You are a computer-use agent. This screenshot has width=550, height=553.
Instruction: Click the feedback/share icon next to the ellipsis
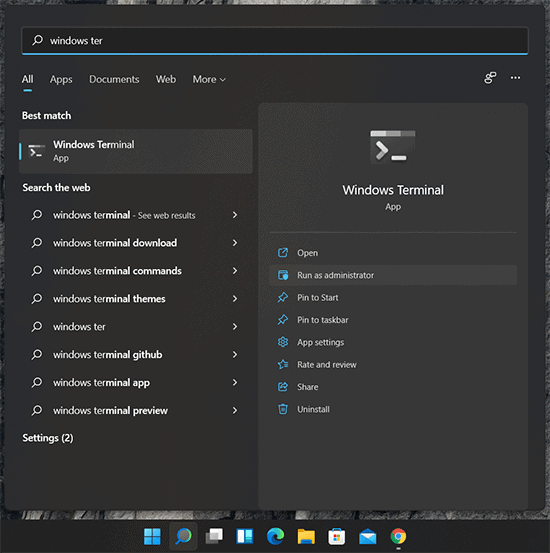coord(490,78)
